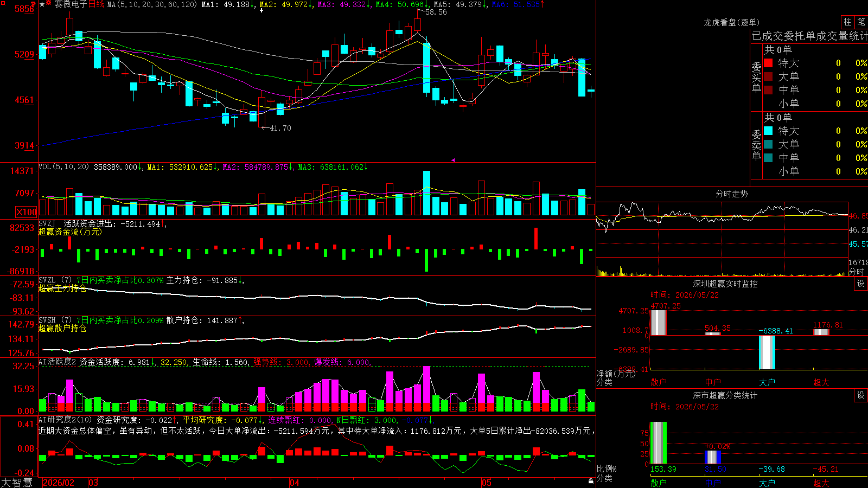Click the teal 大单 swatch under 委卖单

tap(768, 144)
